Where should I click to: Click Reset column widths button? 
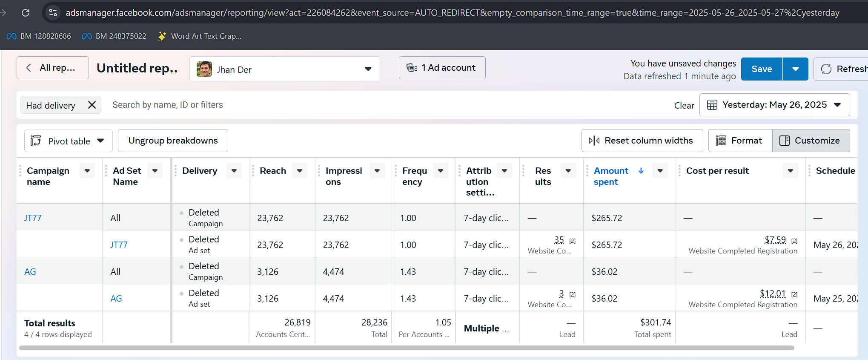[642, 141]
